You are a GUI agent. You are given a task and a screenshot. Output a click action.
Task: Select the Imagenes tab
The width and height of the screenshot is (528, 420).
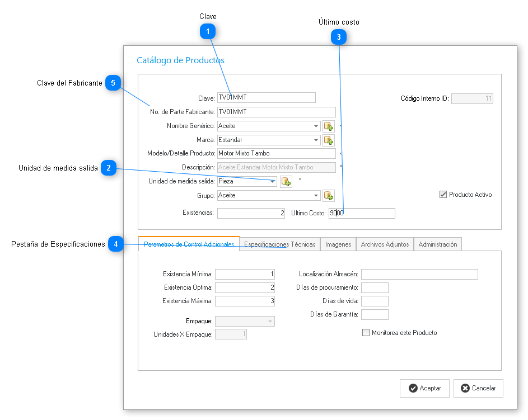(338, 244)
